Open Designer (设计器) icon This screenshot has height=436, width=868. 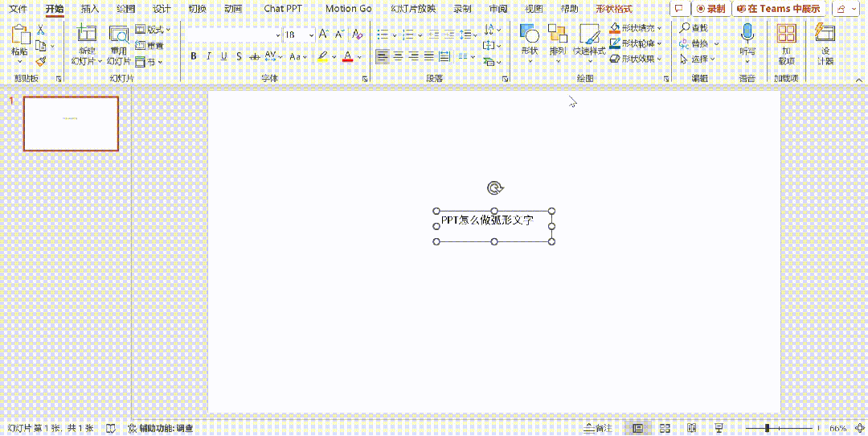click(825, 32)
